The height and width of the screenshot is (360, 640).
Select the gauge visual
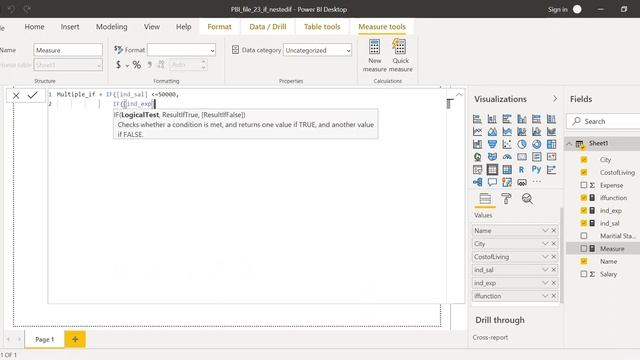click(507, 157)
